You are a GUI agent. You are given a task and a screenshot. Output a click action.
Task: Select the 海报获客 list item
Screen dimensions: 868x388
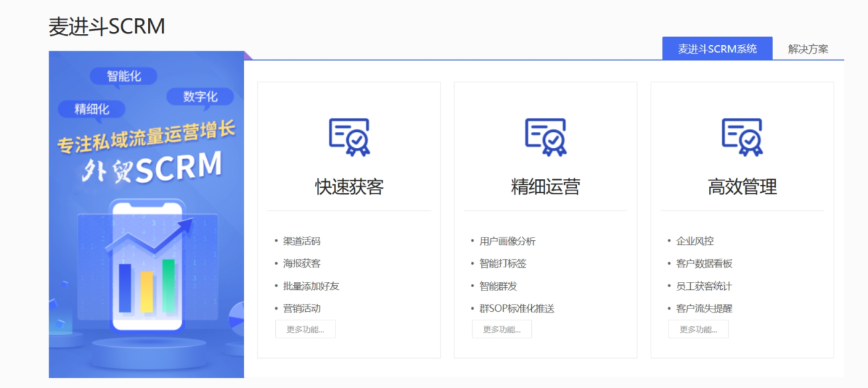[x=302, y=263]
